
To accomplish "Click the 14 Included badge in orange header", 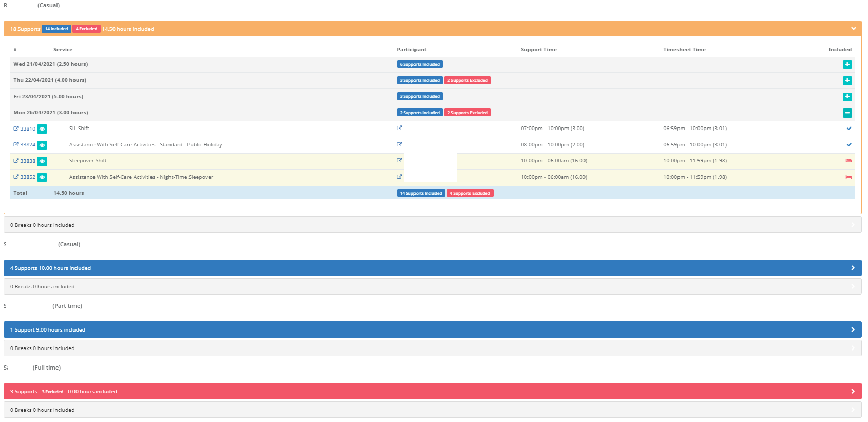I will (56, 29).
